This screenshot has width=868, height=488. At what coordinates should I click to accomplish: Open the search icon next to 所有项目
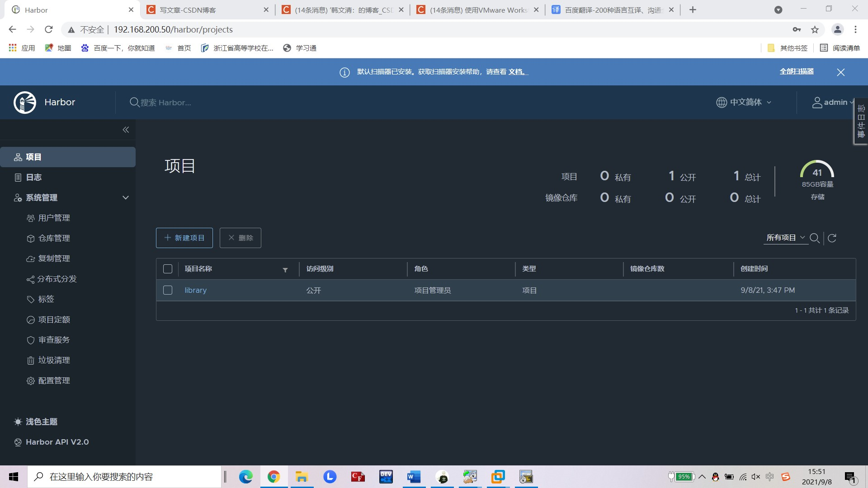[815, 238]
